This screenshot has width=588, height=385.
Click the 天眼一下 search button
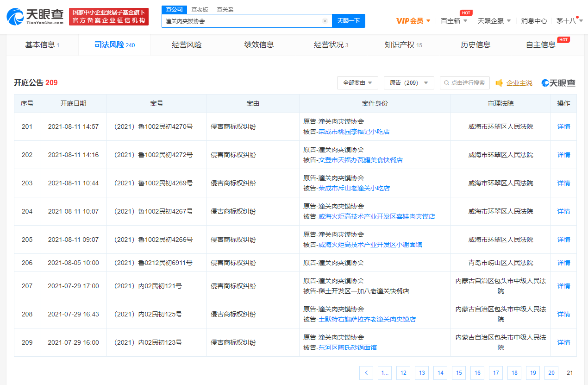click(348, 21)
